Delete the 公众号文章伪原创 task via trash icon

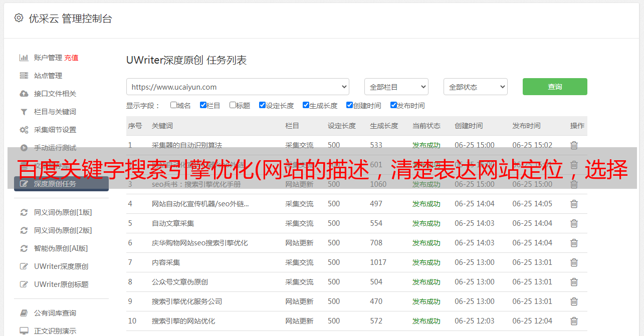point(574,282)
